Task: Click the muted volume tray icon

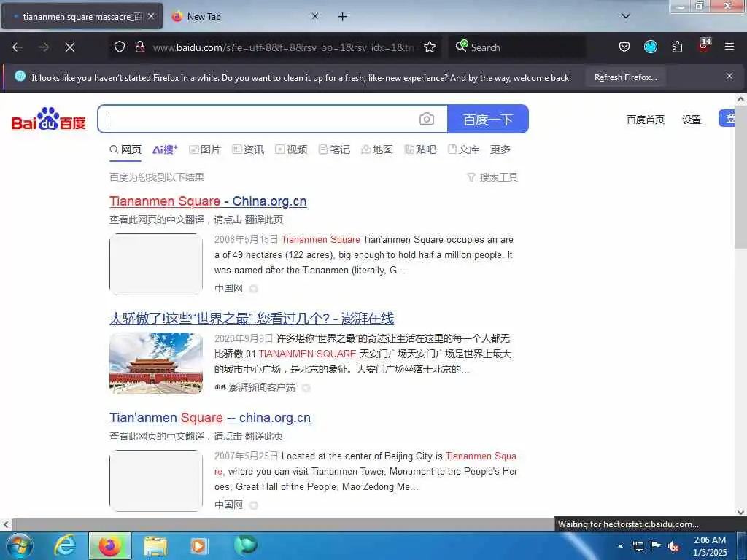Action: (x=673, y=546)
